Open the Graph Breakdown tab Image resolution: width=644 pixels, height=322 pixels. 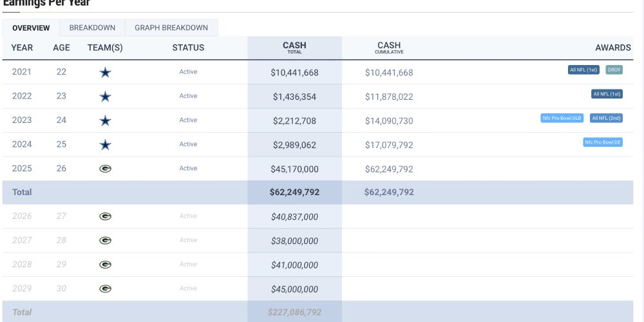(171, 28)
